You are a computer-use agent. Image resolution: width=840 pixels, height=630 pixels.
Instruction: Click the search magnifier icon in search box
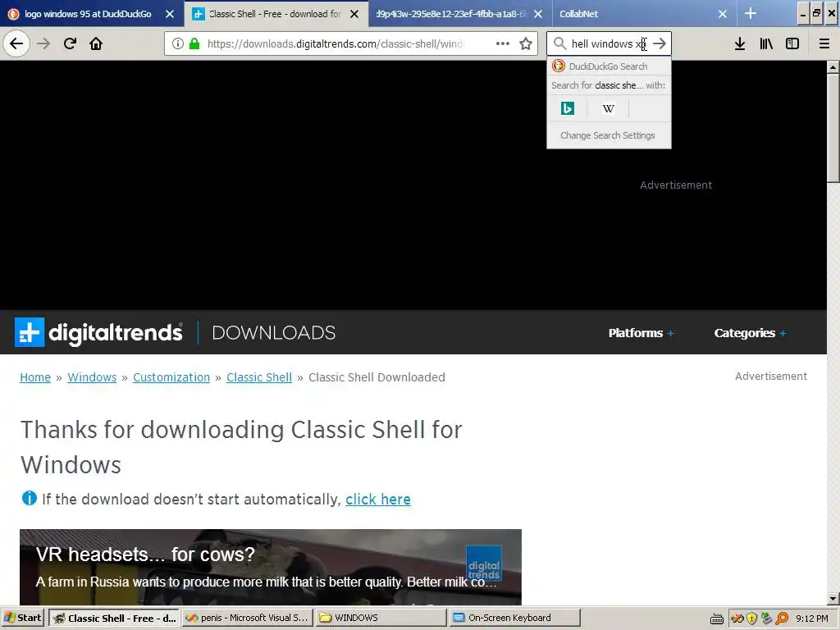(559, 43)
